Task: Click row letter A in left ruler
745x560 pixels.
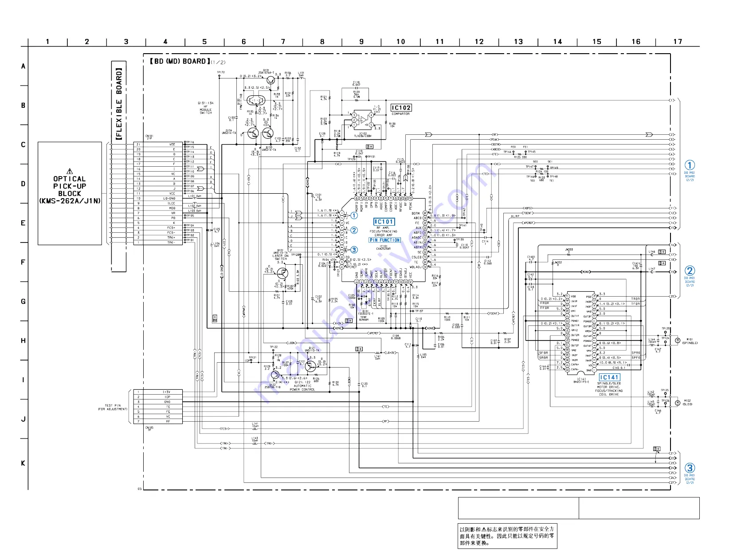Action: (x=23, y=66)
